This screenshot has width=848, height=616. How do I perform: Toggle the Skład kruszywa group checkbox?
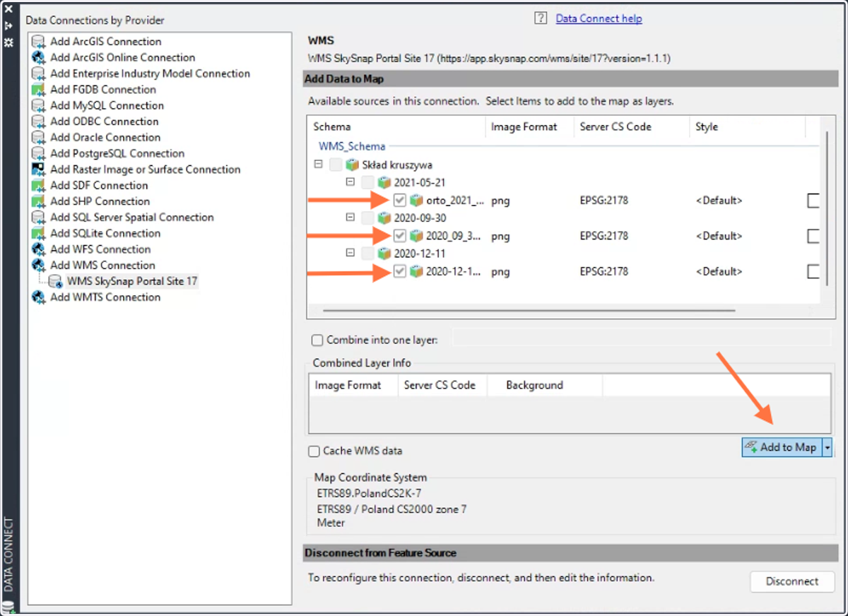click(x=336, y=165)
